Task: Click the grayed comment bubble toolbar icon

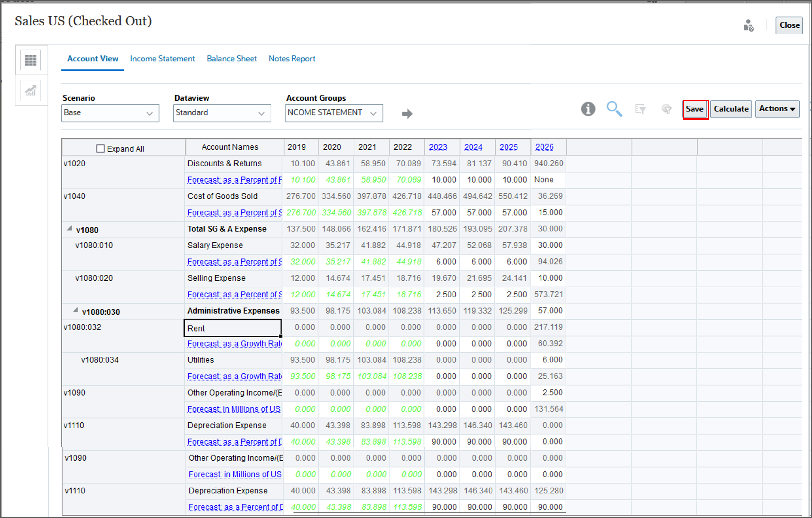Action: tap(666, 109)
